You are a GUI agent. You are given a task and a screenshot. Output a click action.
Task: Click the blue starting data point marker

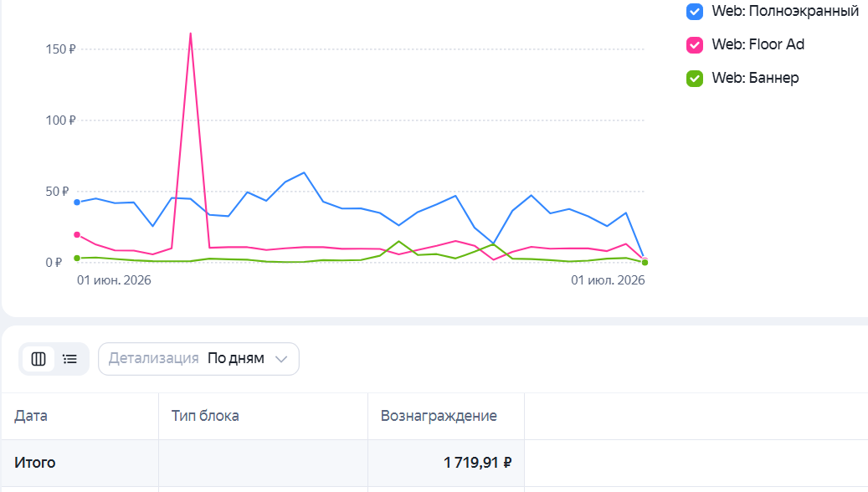(77, 202)
